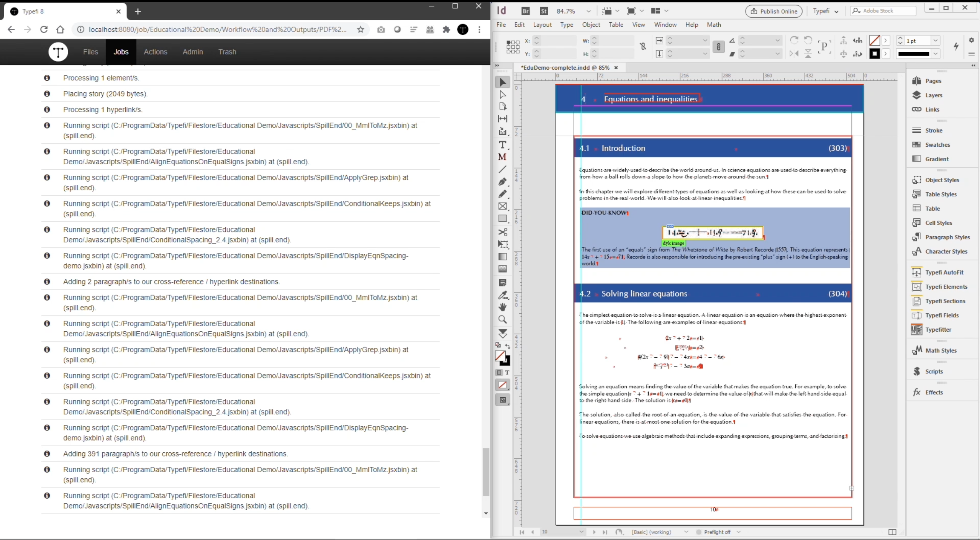This screenshot has width=980, height=540.
Task: Select the Pen tool
Action: coord(503,182)
